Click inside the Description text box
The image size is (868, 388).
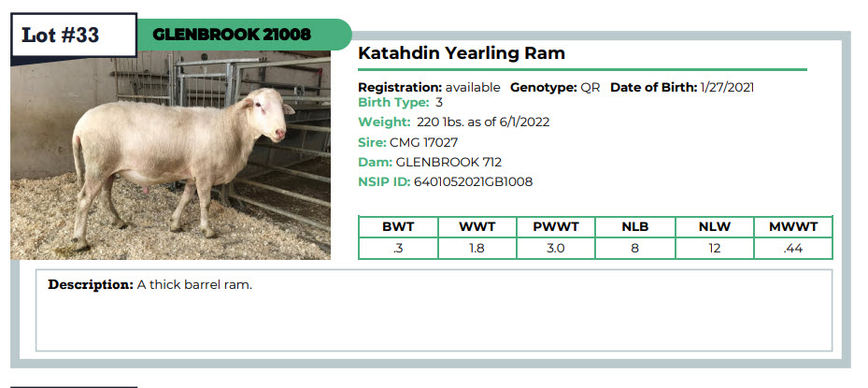[x=434, y=310]
